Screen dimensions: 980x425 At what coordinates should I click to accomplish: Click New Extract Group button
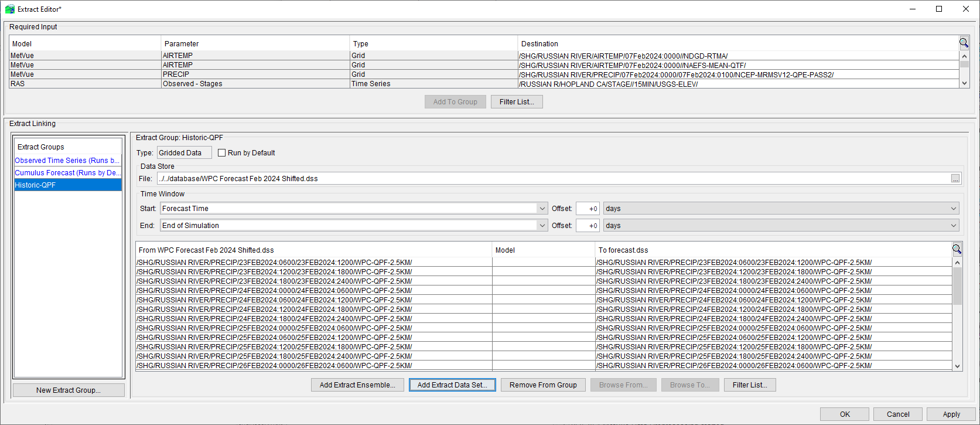[69, 390]
